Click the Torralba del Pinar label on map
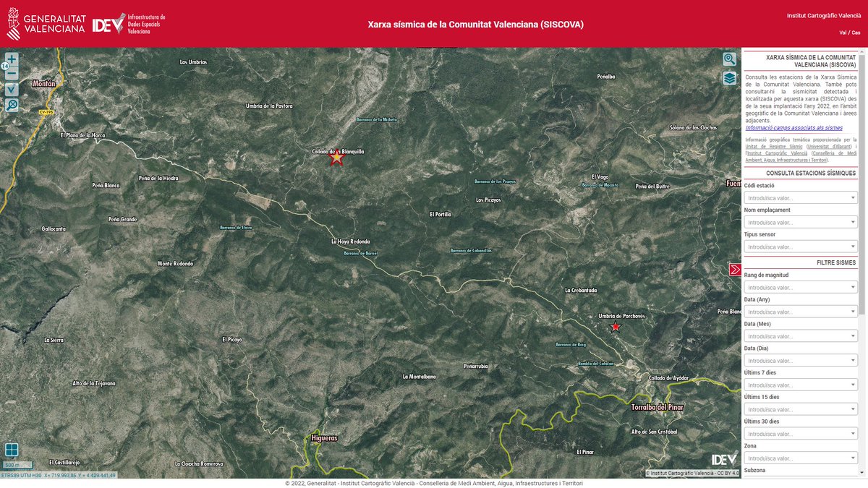The image size is (868, 488). [x=657, y=407]
